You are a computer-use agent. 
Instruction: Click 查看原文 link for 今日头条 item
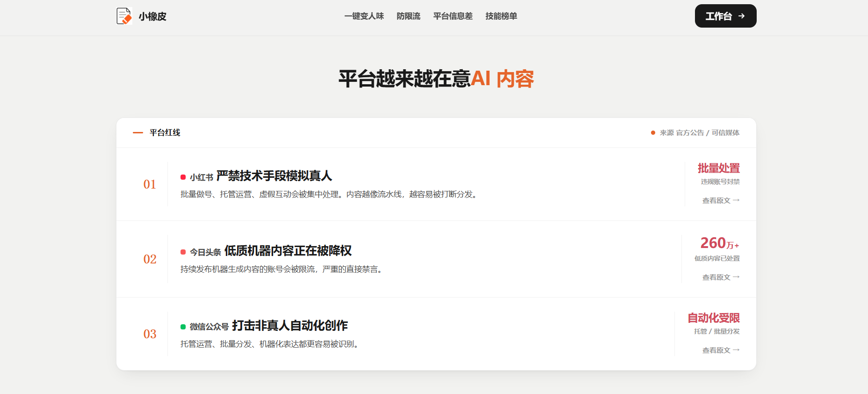[x=721, y=277]
